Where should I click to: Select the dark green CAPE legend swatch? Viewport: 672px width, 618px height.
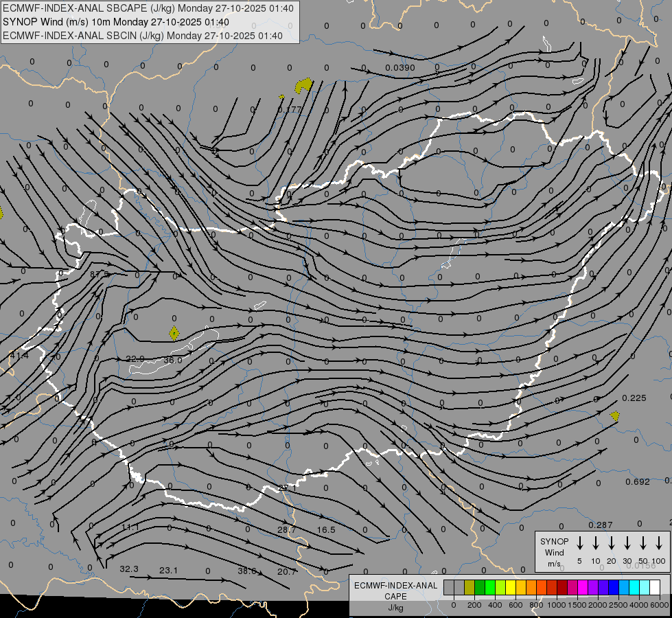(480, 587)
